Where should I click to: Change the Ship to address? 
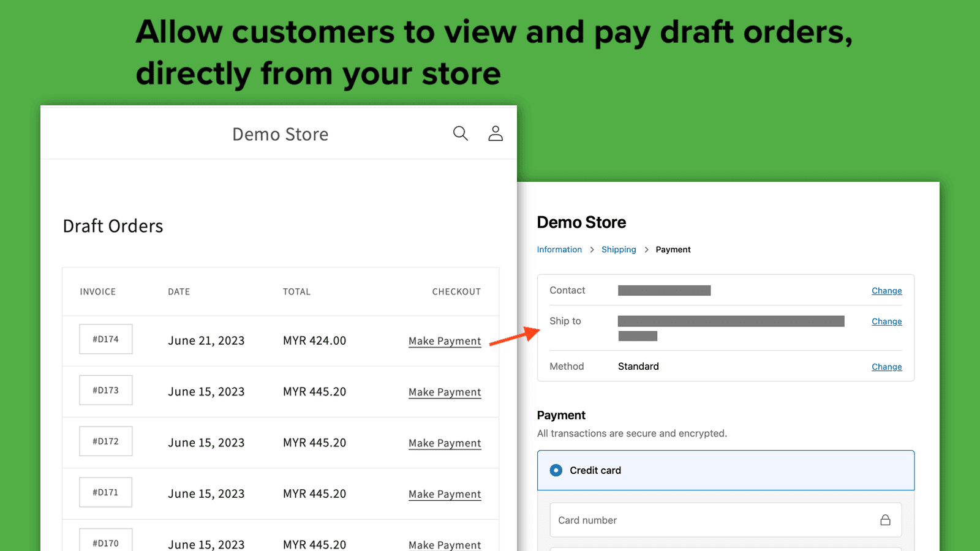point(886,321)
